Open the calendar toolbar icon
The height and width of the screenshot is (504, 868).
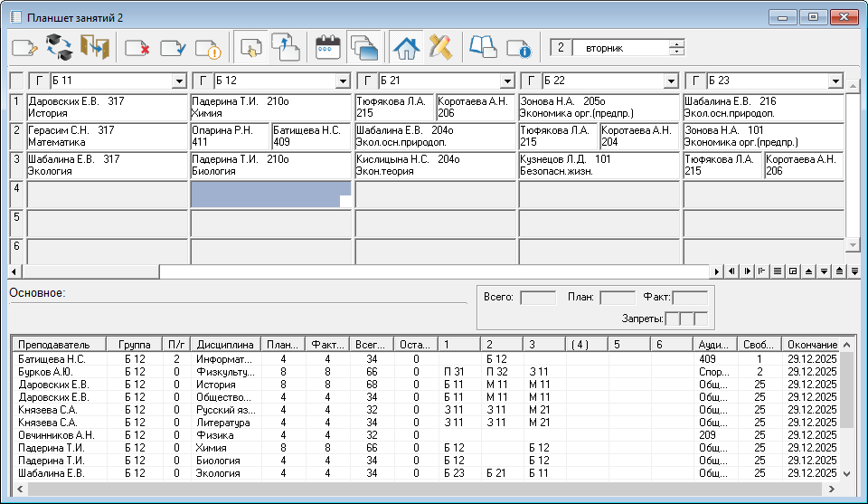tap(327, 48)
